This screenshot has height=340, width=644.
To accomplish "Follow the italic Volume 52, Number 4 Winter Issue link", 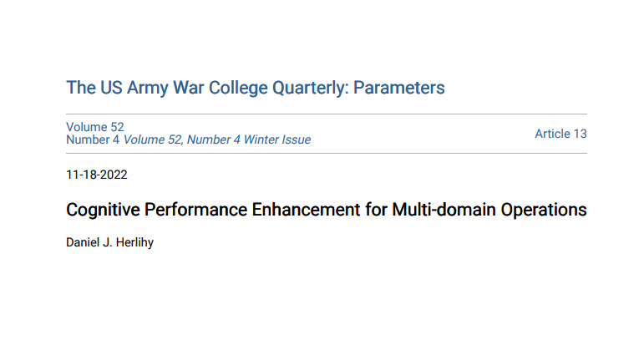I will [217, 140].
